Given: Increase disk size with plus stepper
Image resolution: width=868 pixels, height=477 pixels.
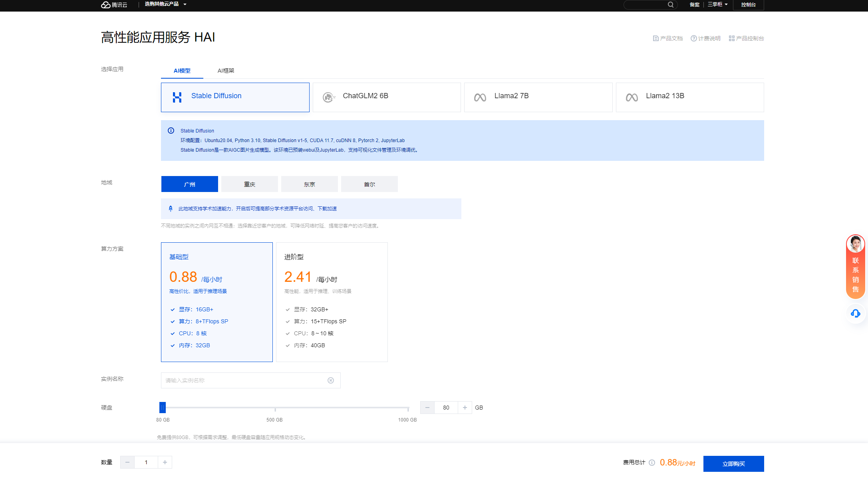Looking at the screenshot, I should pos(465,408).
